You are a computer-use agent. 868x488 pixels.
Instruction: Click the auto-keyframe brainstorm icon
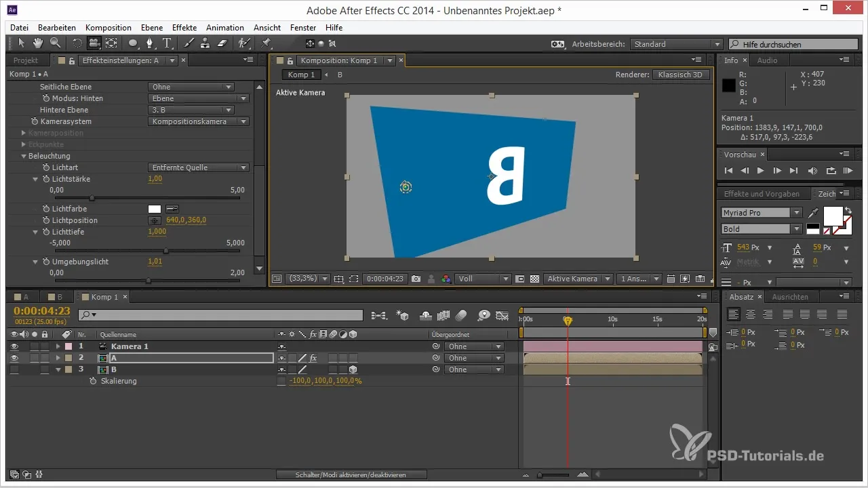pos(484,315)
